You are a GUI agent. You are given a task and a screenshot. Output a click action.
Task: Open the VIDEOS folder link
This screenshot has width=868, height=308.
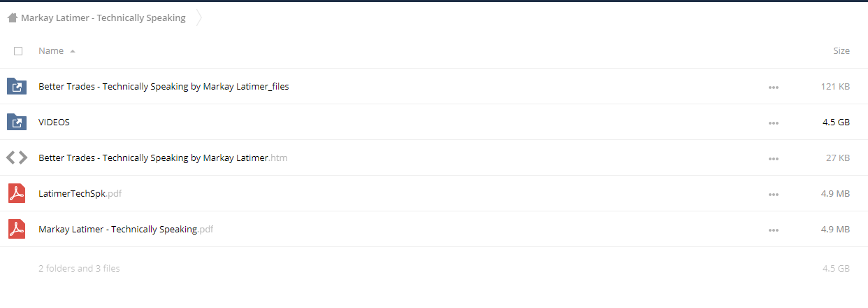tap(54, 122)
